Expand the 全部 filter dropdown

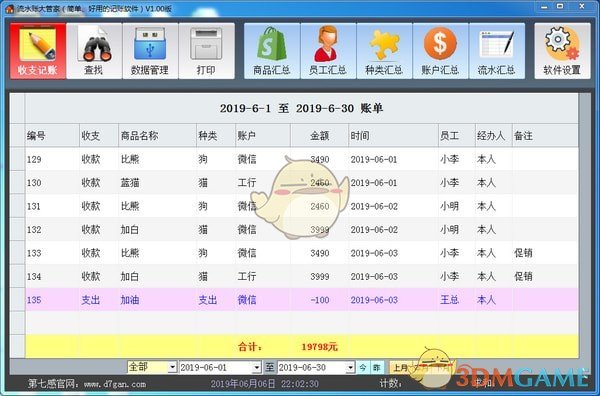click(x=172, y=367)
